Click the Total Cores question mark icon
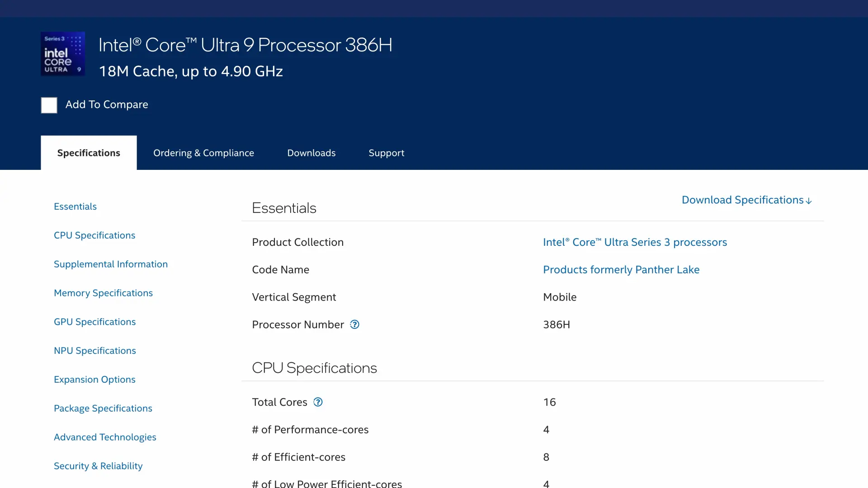The height and width of the screenshot is (488, 868). (x=318, y=402)
